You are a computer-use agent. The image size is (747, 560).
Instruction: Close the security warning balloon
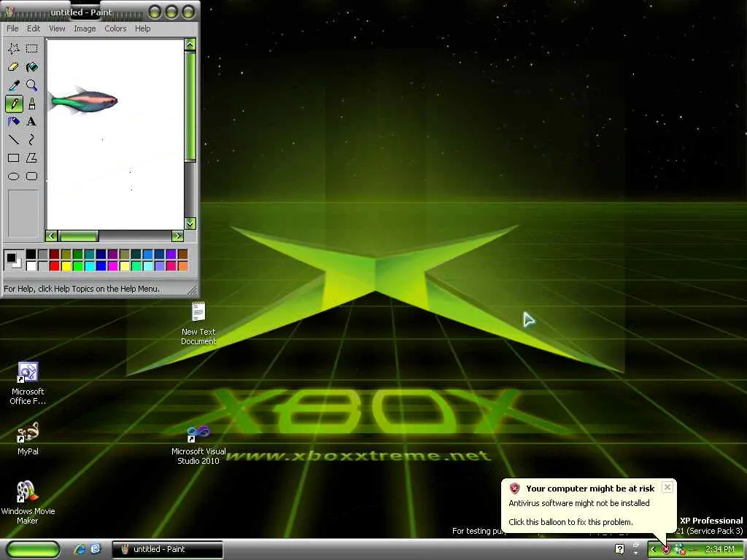(x=667, y=487)
